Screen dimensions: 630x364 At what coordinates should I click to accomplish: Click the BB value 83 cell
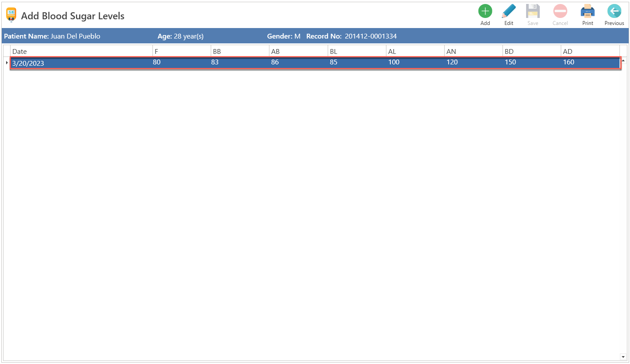coord(240,63)
